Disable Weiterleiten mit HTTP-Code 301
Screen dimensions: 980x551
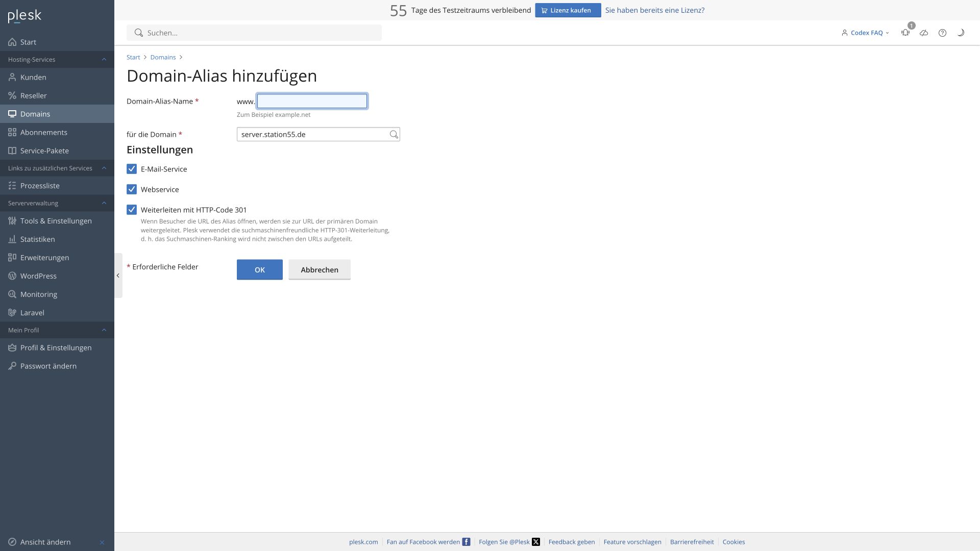coord(132,210)
